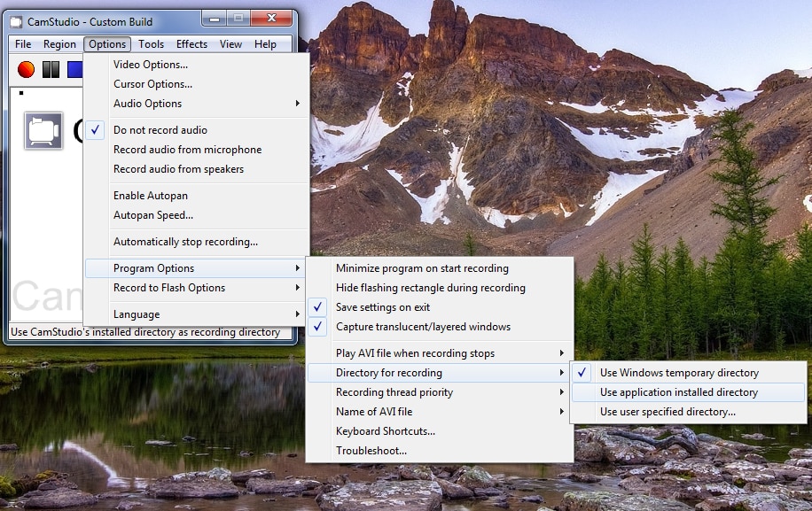Expand 'Name of AVI file' submenu

tap(374, 412)
